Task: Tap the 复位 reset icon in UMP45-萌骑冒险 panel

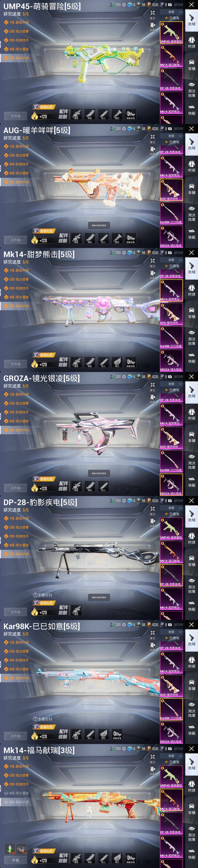Action: (153, 13)
